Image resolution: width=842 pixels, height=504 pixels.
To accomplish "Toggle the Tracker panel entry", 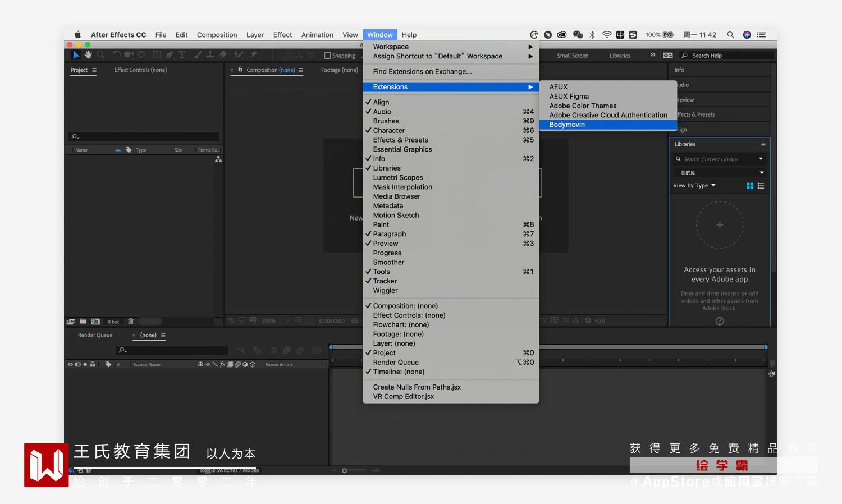I will pos(451,281).
